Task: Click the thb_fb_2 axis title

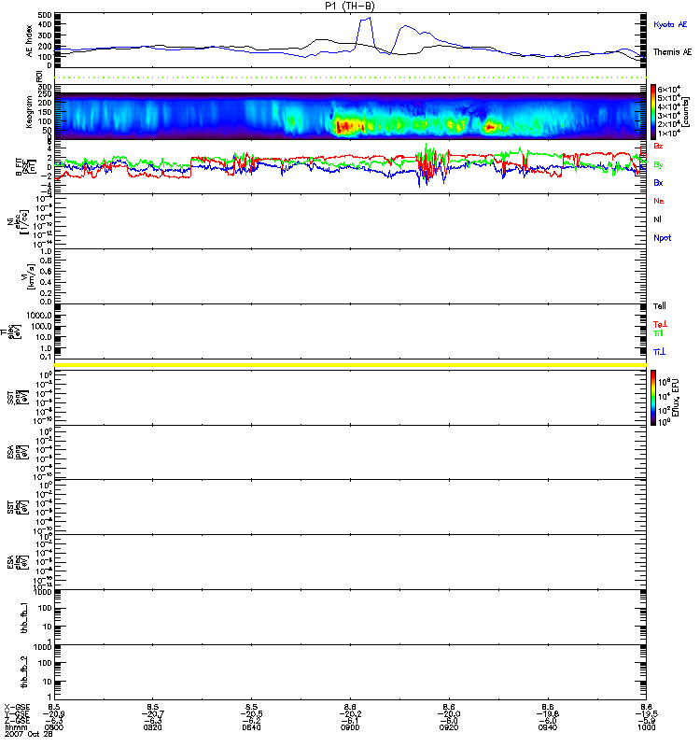Action: point(24,672)
